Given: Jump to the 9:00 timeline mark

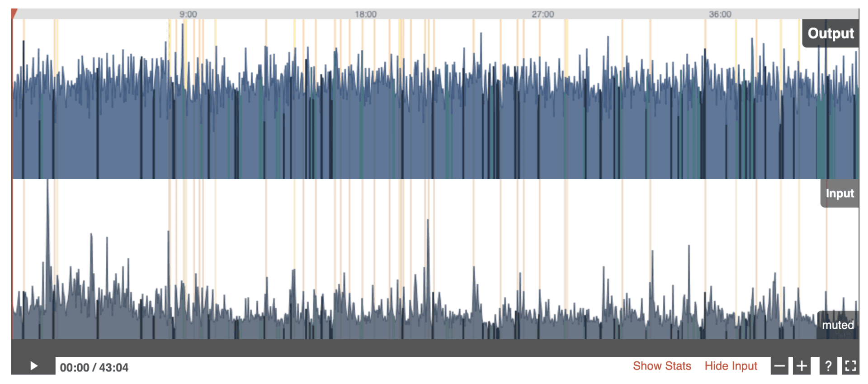Looking at the screenshot, I should click(188, 14).
